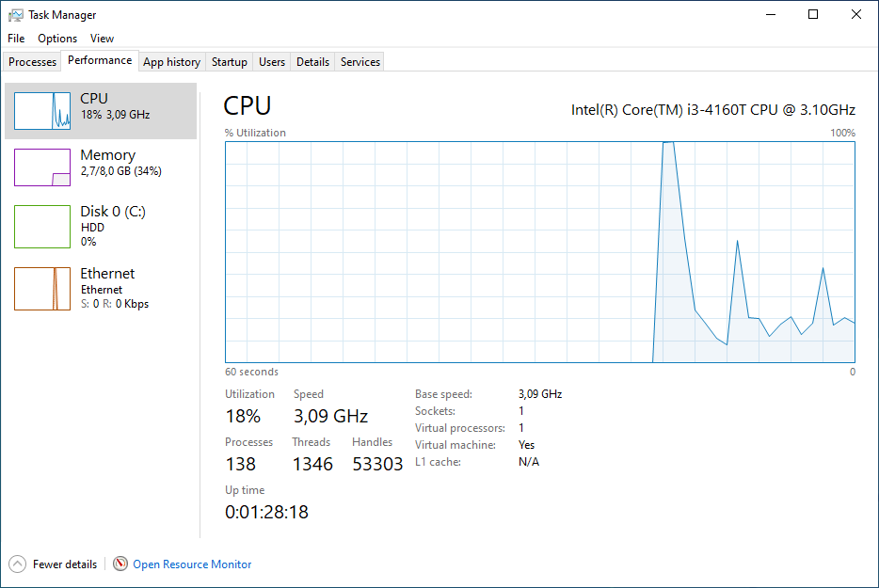The width and height of the screenshot is (879, 588).
Task: Switch to the App history tab
Action: 171,61
